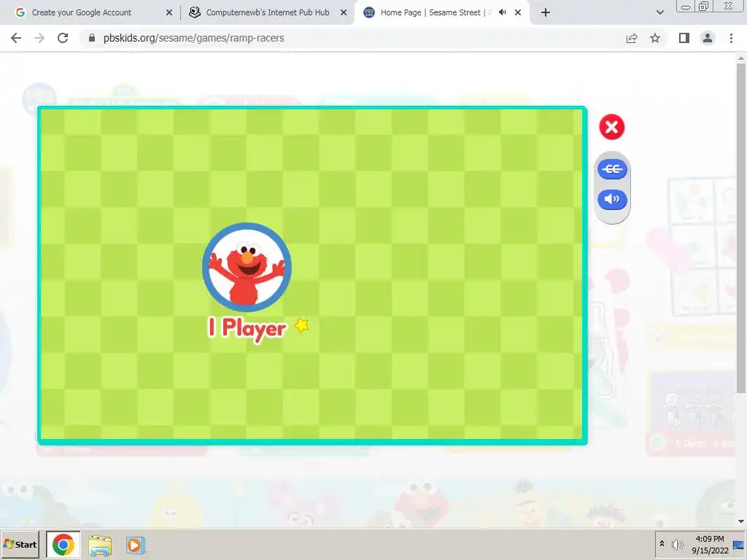Click the show desktop tray icon
Screen dimensions: 747x560
(738, 544)
